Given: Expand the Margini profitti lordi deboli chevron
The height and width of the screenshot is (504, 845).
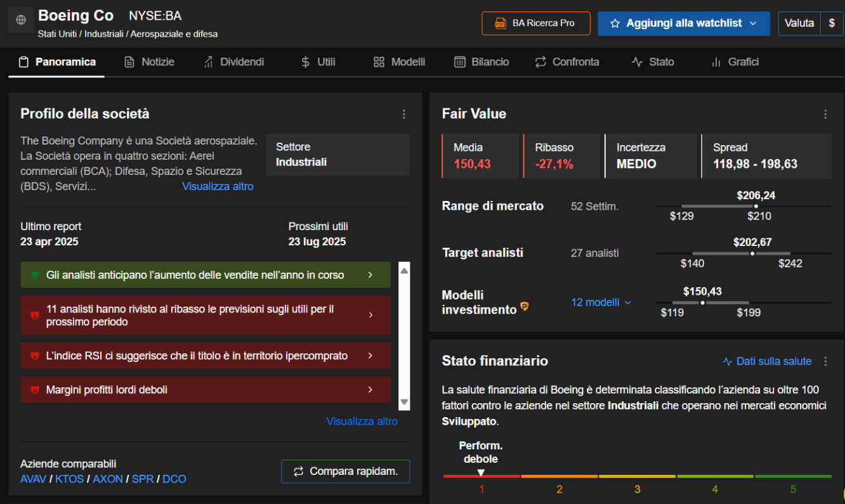Looking at the screenshot, I should [x=370, y=390].
